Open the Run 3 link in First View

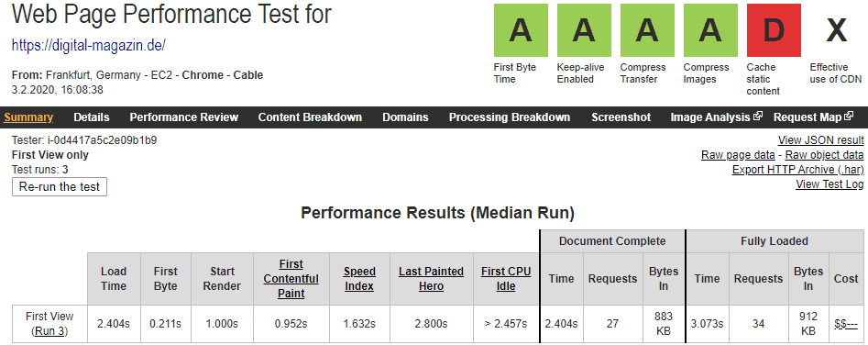[x=49, y=332]
